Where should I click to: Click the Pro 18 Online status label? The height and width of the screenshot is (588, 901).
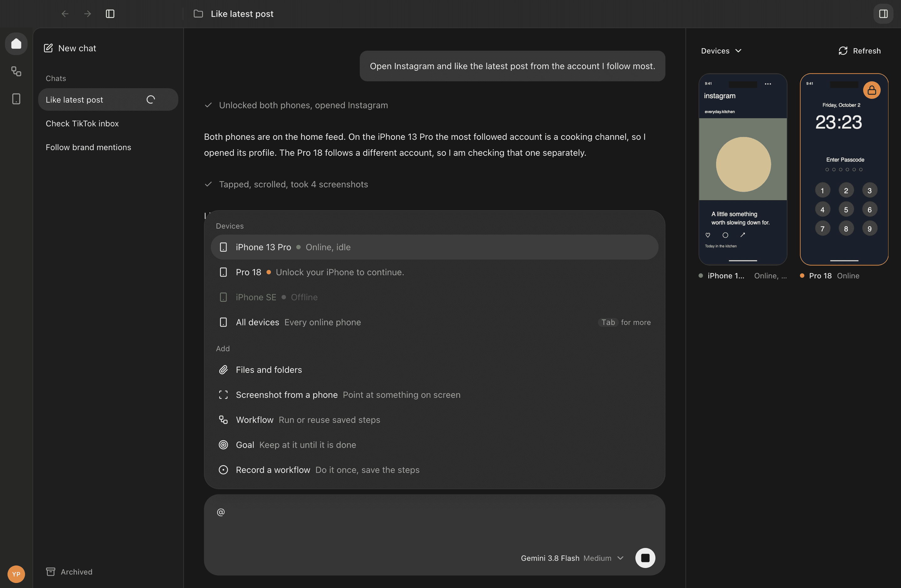pyautogui.click(x=848, y=276)
